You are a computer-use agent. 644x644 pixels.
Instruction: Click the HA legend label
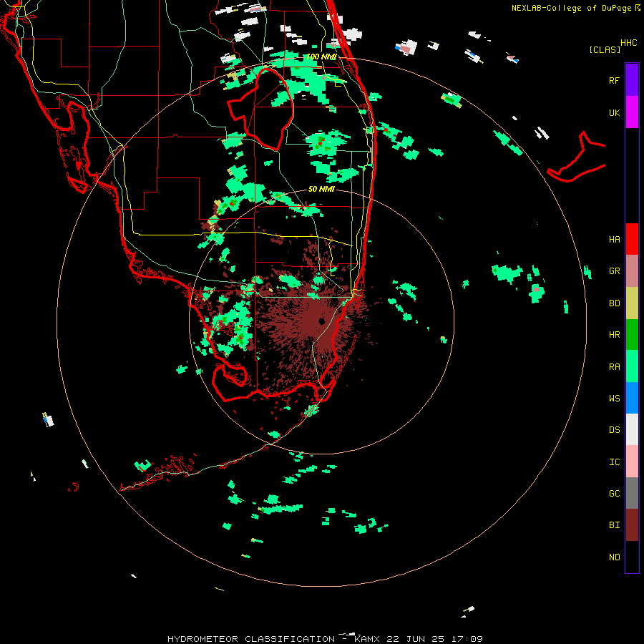(x=614, y=240)
